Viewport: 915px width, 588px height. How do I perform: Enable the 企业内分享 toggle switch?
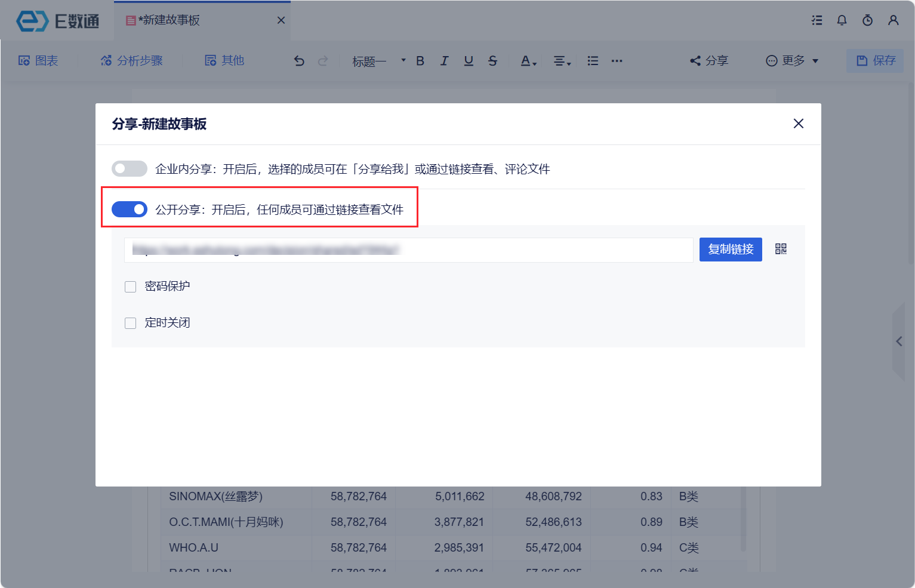tap(130, 169)
